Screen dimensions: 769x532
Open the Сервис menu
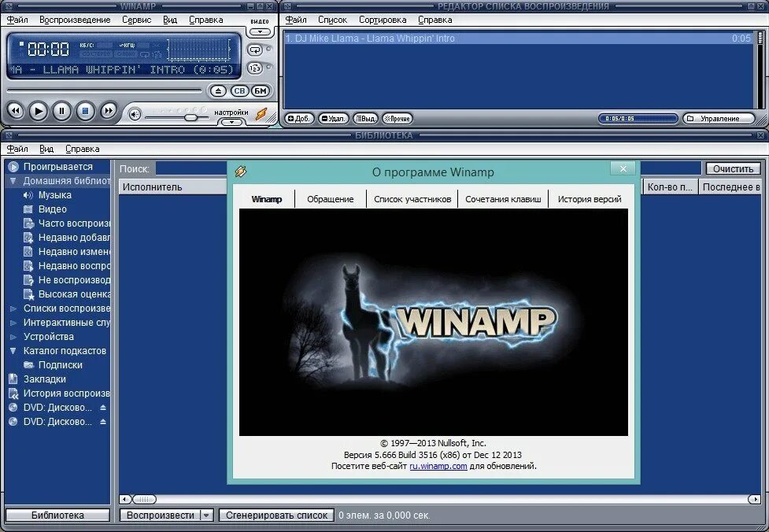(x=136, y=20)
